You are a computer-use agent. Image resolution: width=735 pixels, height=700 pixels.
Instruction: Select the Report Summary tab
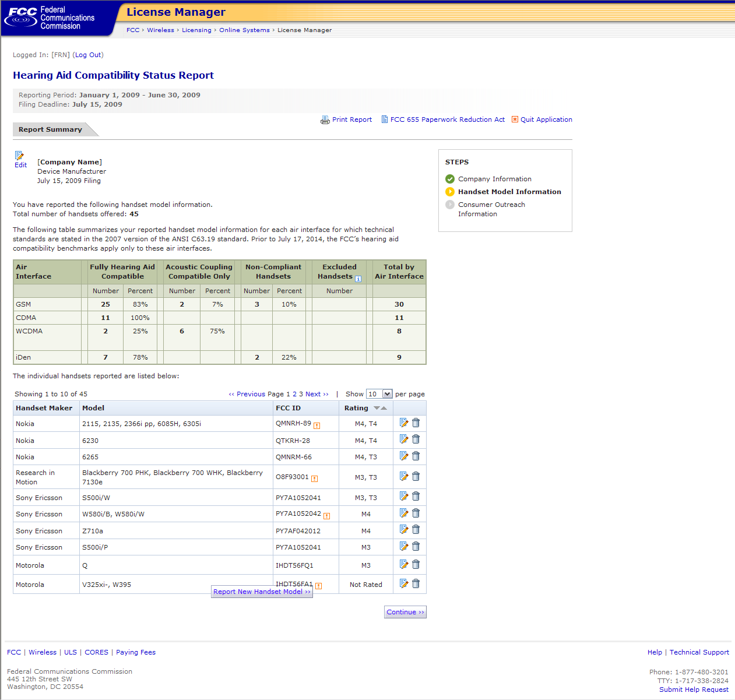[50, 129]
